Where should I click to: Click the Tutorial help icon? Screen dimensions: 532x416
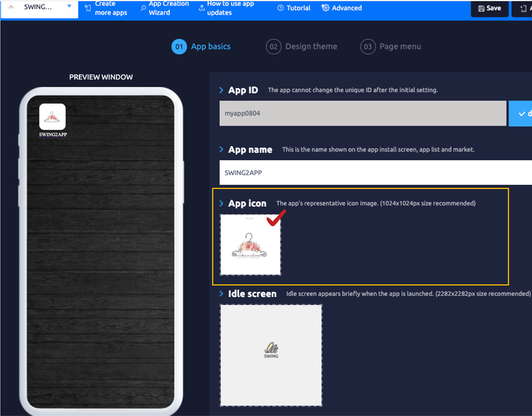(x=281, y=8)
